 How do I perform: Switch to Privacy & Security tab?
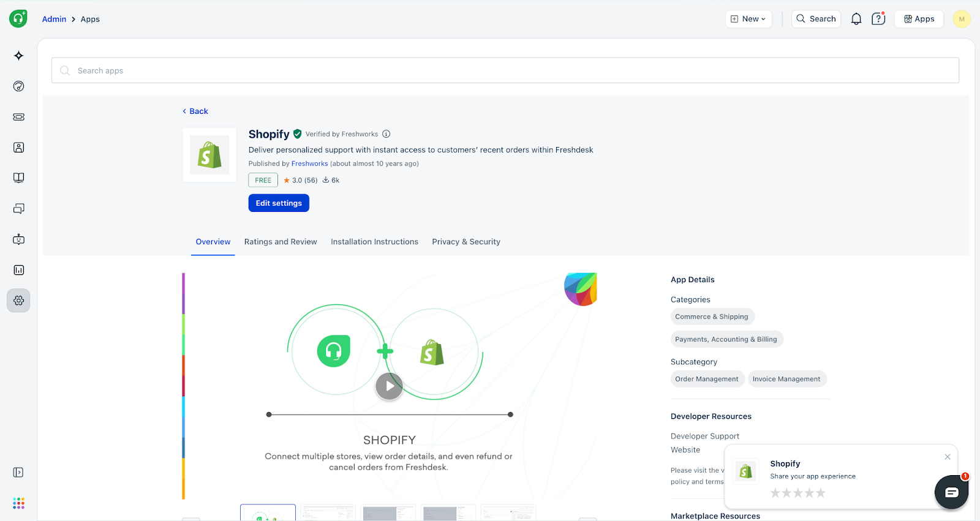click(x=466, y=242)
